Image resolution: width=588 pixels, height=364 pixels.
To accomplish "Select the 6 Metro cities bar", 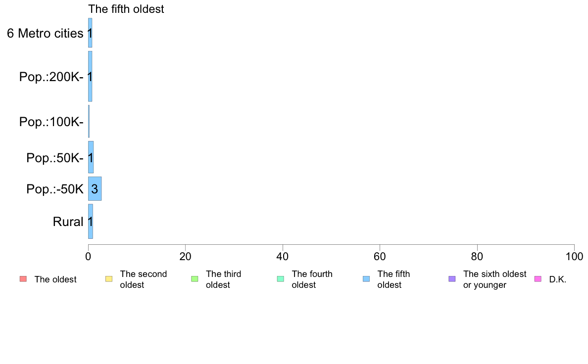I will [x=90, y=33].
